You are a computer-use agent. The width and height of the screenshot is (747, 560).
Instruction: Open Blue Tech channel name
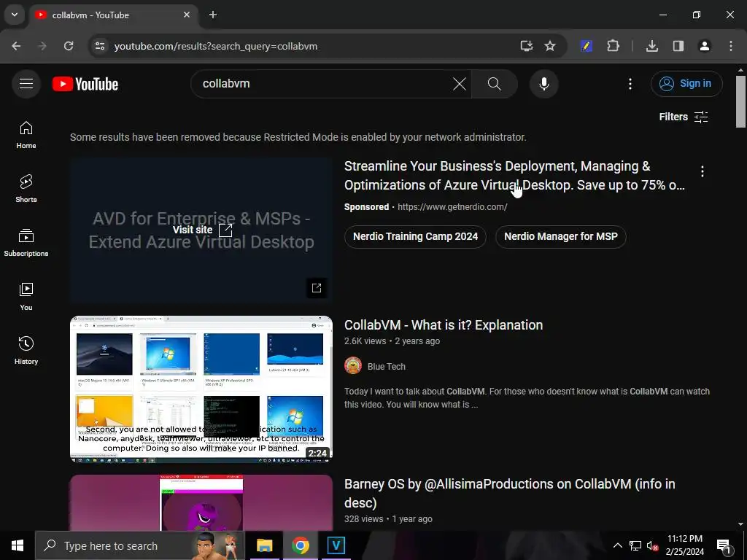tap(387, 367)
